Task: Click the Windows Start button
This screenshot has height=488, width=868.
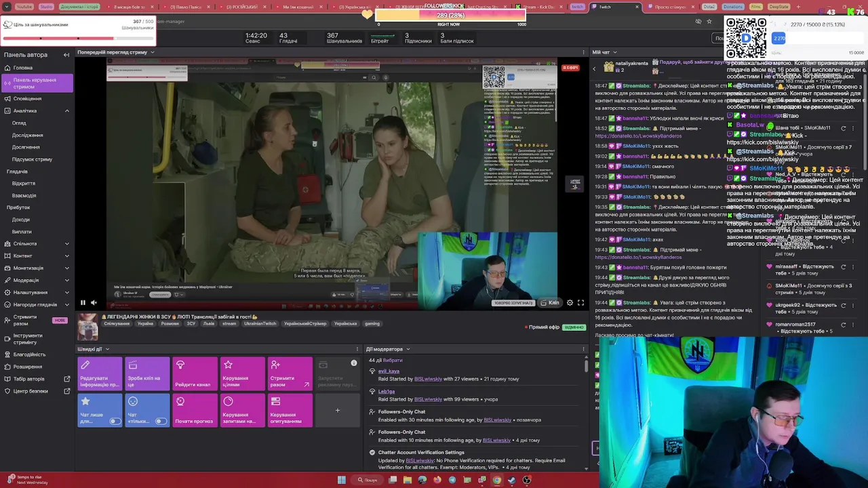Action: (x=342, y=480)
